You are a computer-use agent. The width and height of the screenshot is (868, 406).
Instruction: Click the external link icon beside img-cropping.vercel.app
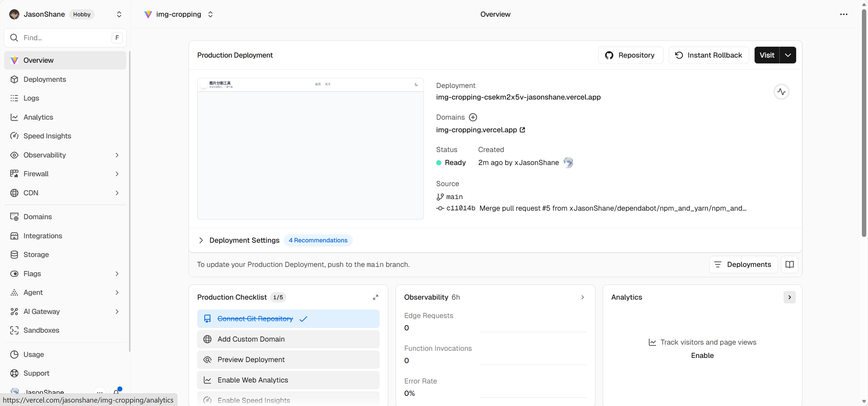click(x=522, y=130)
